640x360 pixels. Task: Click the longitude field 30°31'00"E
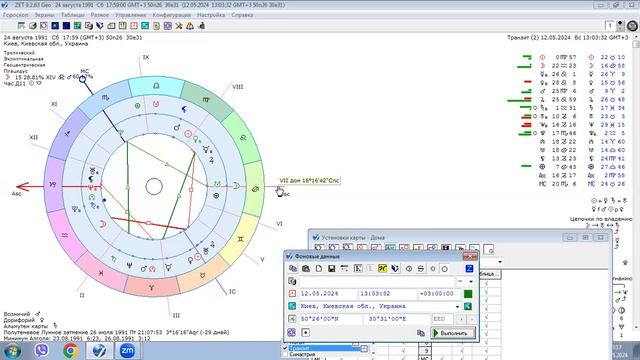pos(396,319)
